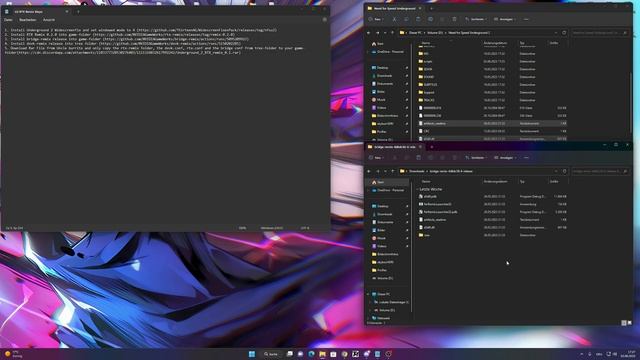The width and height of the screenshot is (640, 360).
Task: Open Sortieren dropdown in Need for Speed window
Action: [476, 19]
